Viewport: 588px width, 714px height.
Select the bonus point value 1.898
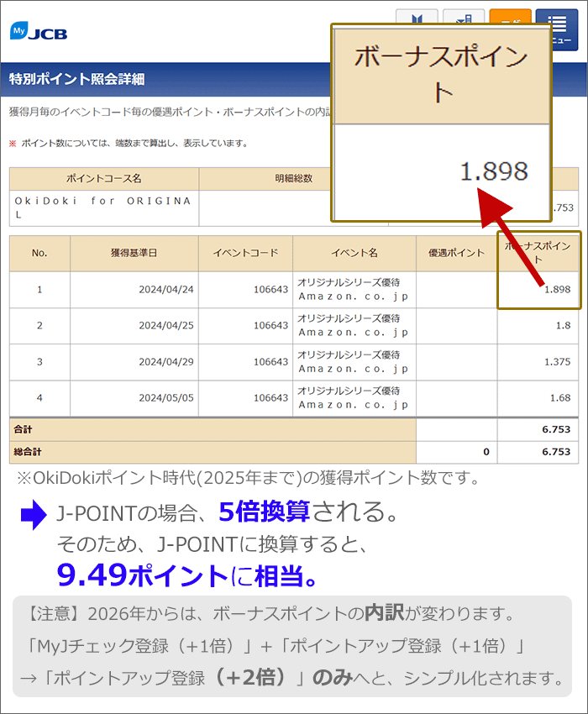pos(557,290)
